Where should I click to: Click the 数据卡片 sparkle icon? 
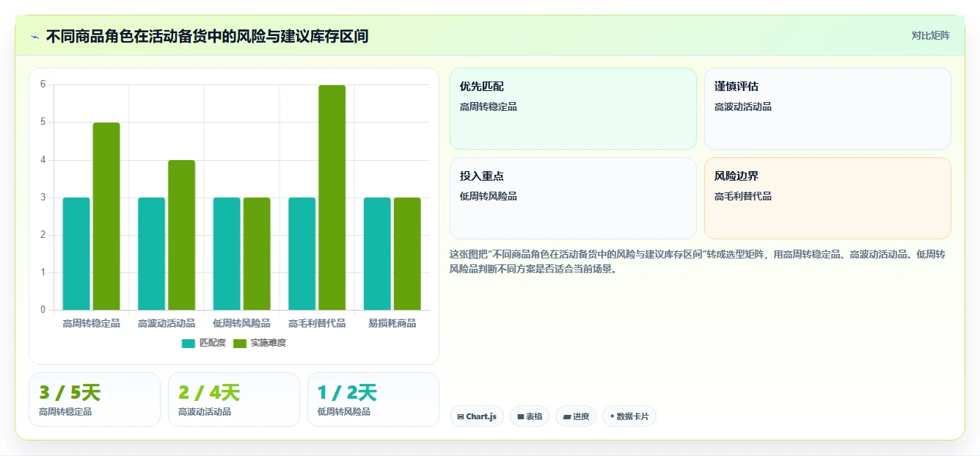(612, 416)
